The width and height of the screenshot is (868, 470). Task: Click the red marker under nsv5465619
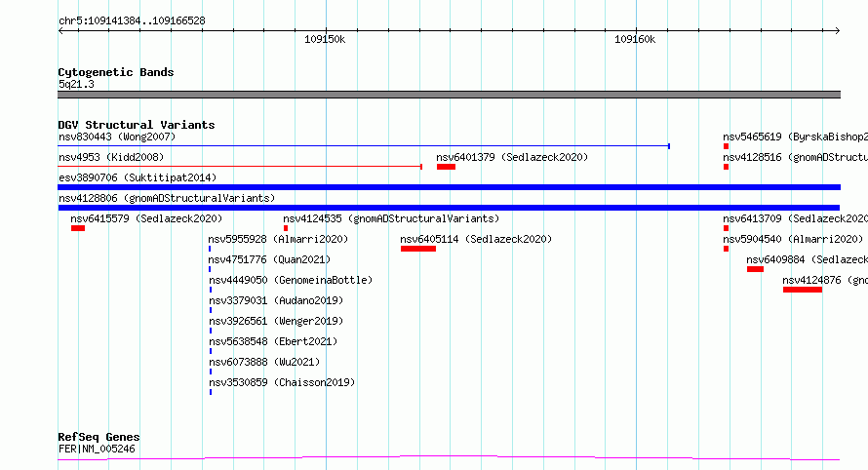pos(726,146)
